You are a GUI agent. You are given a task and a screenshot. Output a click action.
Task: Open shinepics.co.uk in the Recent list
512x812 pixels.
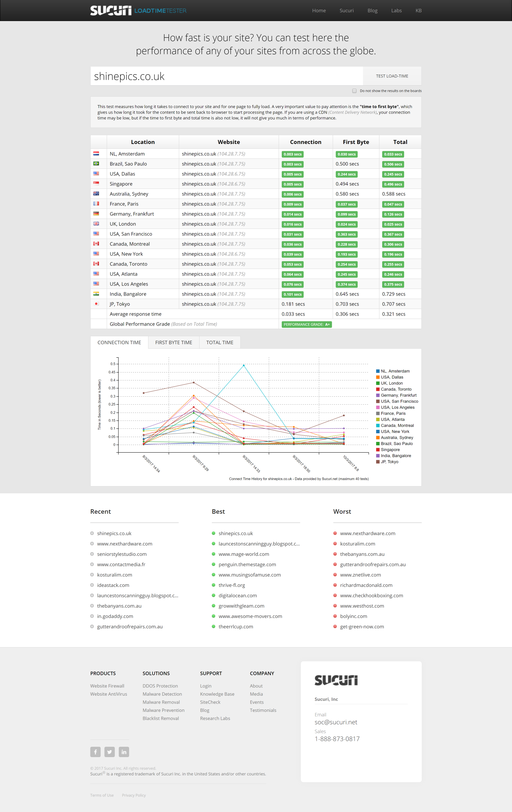tap(114, 533)
